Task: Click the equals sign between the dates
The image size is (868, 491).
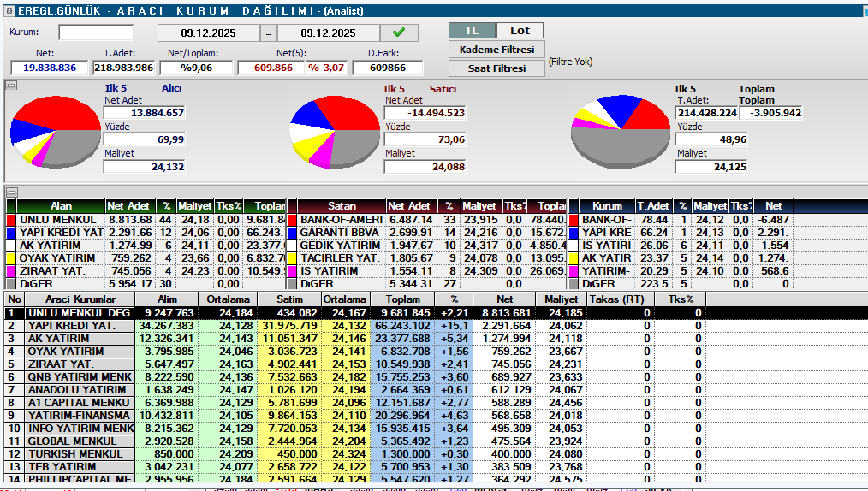Action: tap(269, 33)
